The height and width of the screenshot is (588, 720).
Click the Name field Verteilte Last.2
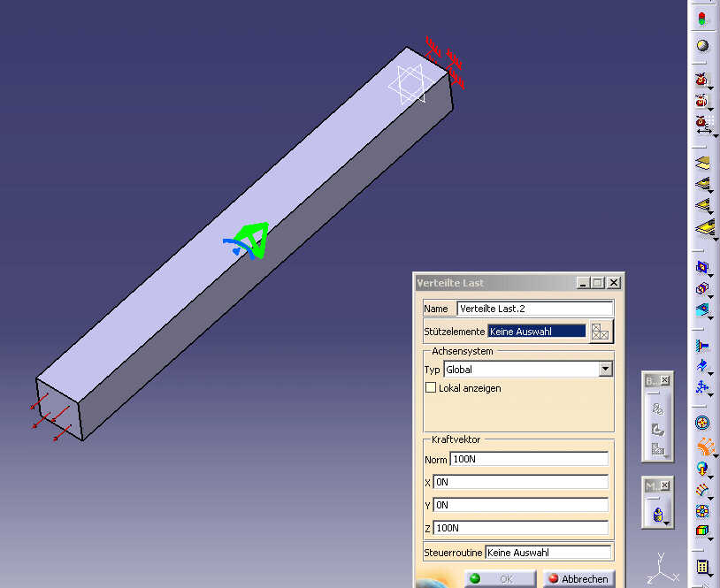tap(535, 309)
